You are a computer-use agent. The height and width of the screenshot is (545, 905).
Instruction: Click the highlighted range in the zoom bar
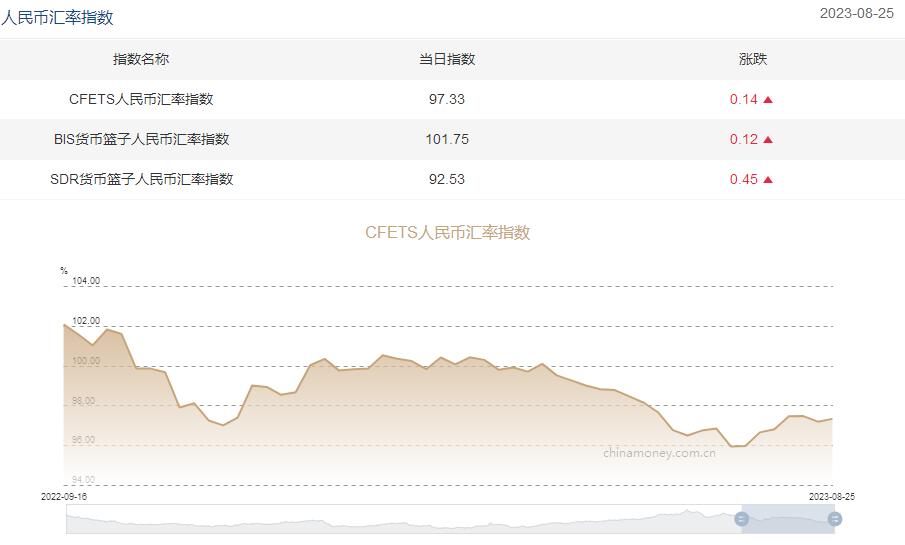pyautogui.click(x=788, y=519)
